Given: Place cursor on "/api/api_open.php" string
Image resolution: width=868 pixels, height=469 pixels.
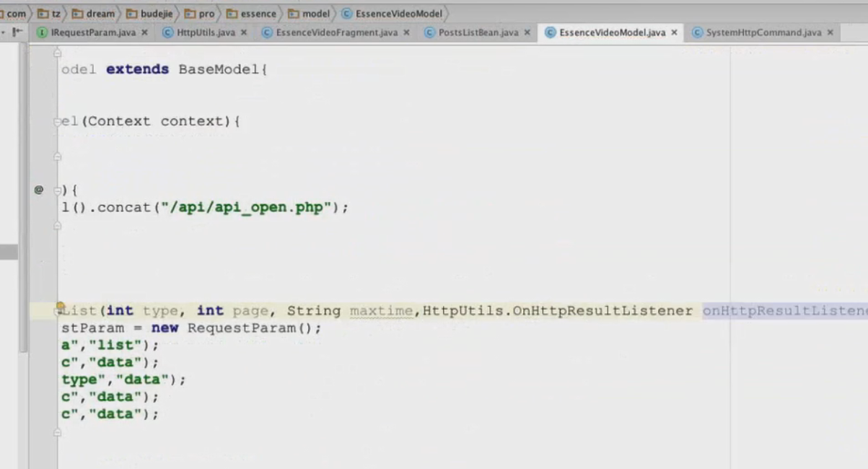Looking at the screenshot, I should click(245, 208).
